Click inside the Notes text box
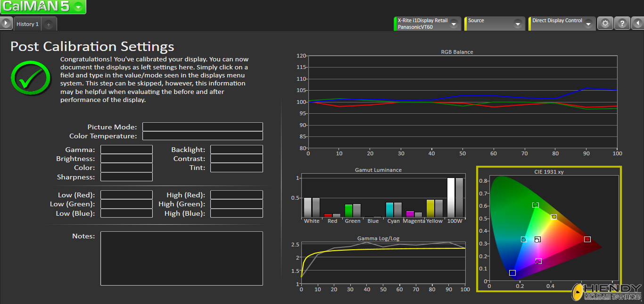The image size is (644, 304). pyautogui.click(x=182, y=258)
